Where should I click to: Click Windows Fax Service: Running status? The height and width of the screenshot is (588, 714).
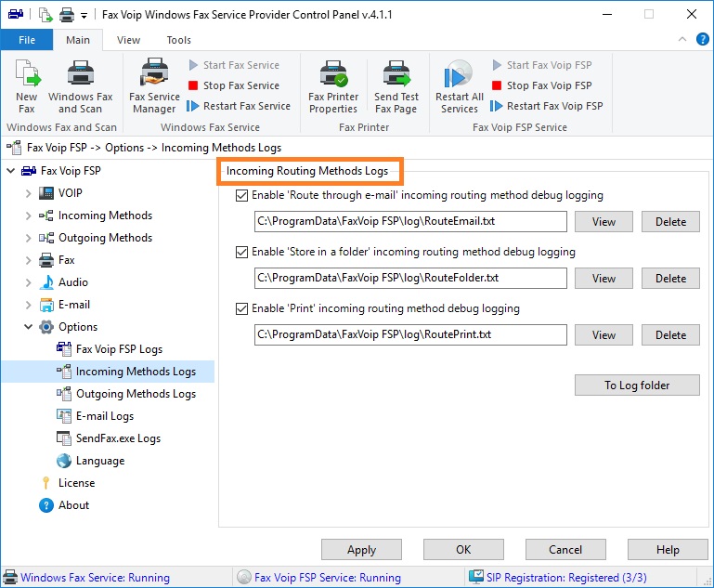tap(86, 578)
